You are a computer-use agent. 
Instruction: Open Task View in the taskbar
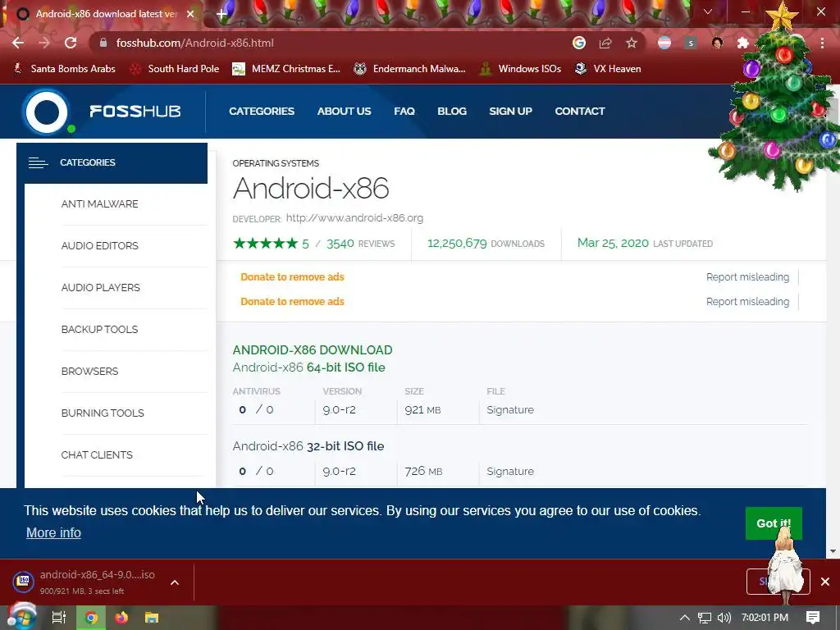point(59,618)
